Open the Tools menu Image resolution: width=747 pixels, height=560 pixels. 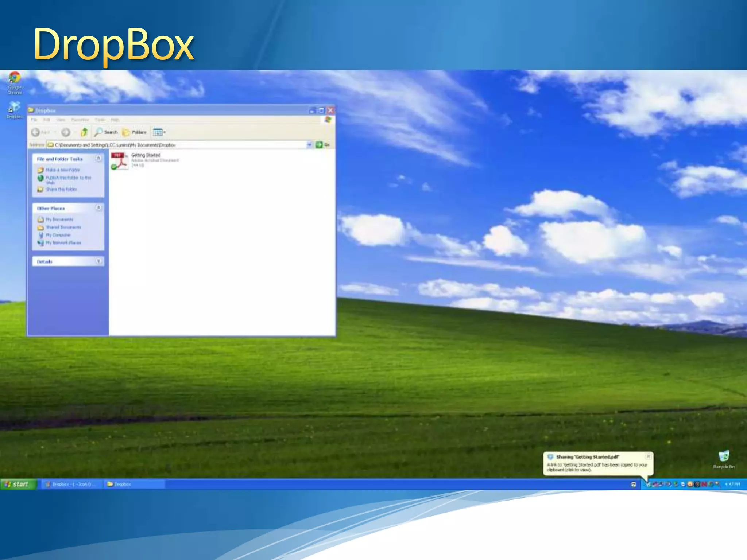[x=100, y=120]
